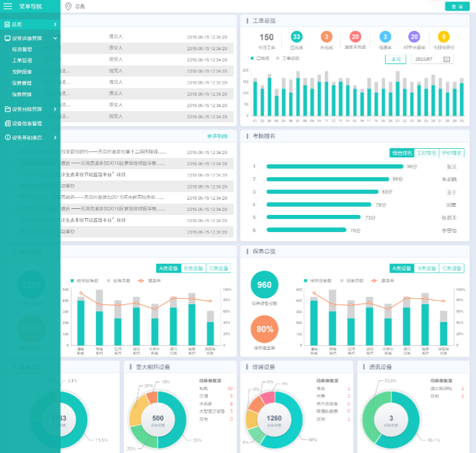The height and width of the screenshot is (453, 476).
Task: Click the 重设 button at top right
Action: pyautogui.click(x=457, y=6)
